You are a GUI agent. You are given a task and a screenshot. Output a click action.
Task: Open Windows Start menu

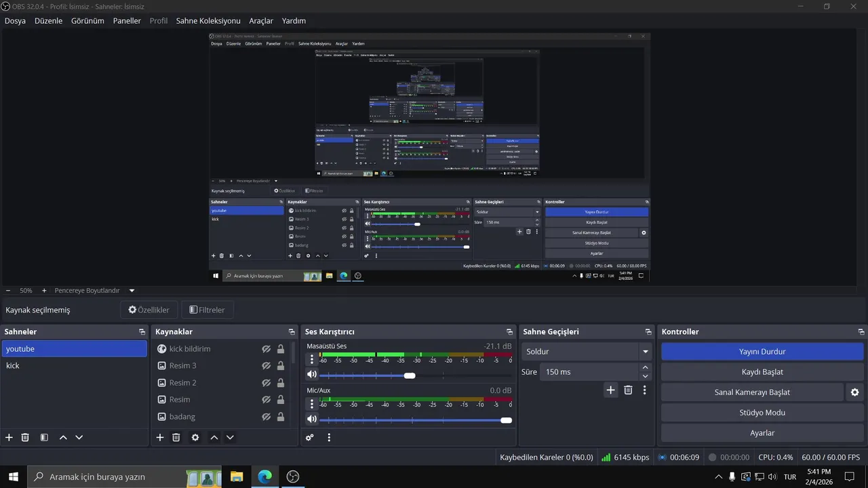14,476
